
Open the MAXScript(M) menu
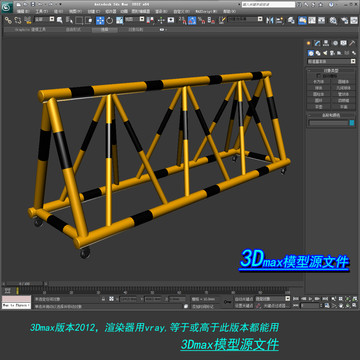pos(206,11)
